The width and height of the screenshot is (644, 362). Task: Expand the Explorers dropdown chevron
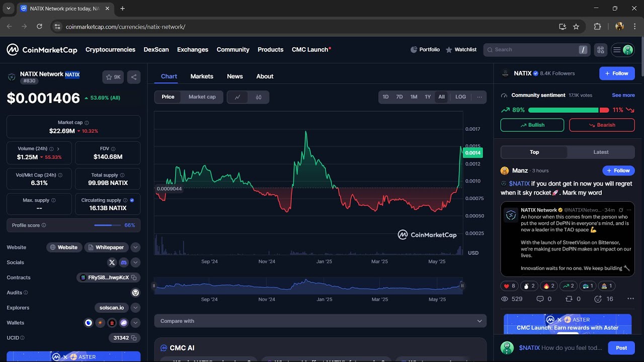pos(135,308)
